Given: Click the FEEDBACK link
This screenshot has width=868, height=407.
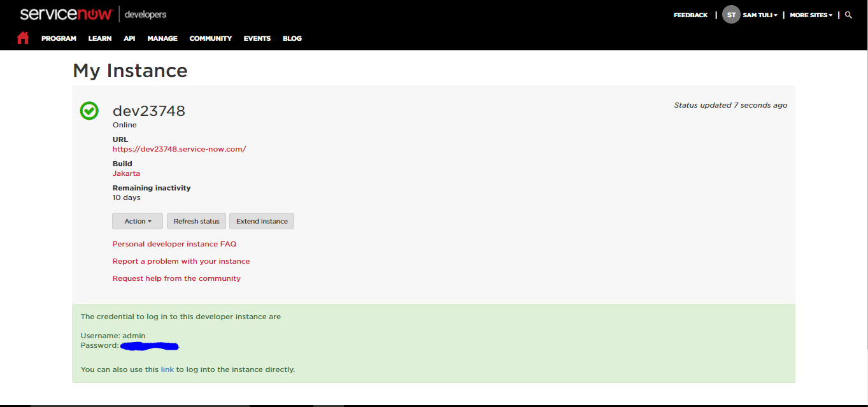Looking at the screenshot, I should point(690,15).
